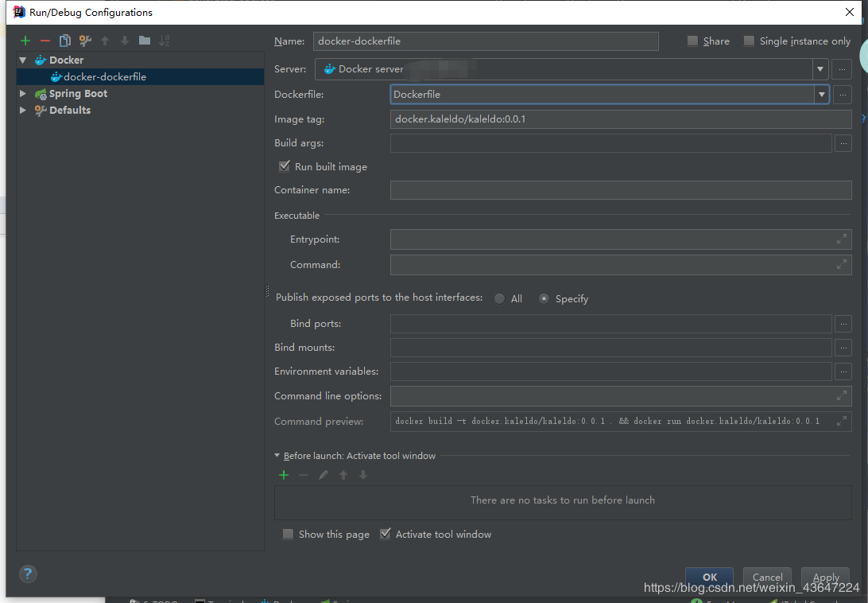The height and width of the screenshot is (603, 868).
Task: Add a new configuration with the plus icon
Action: pyautogui.click(x=25, y=41)
